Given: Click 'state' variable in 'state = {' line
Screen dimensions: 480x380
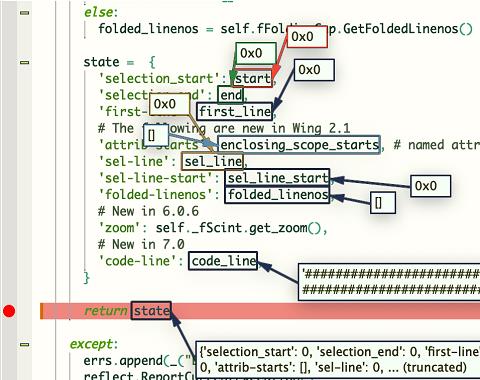Looking at the screenshot, I should pyautogui.click(x=101, y=62).
